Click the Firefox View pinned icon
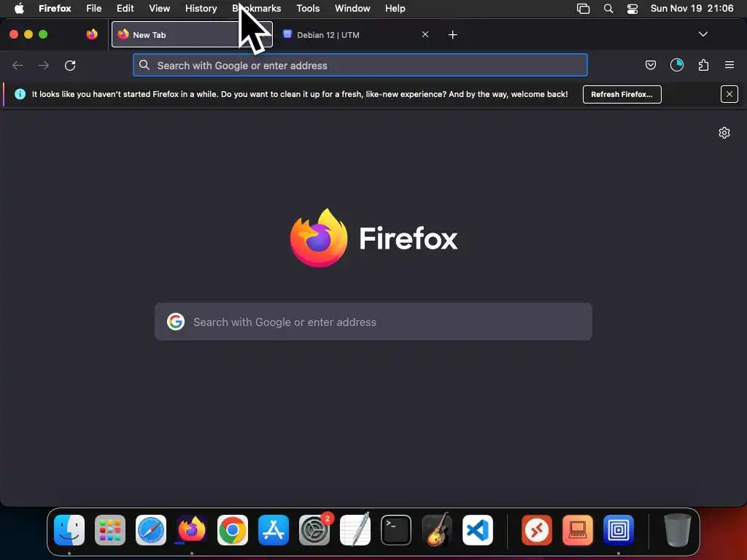747x560 pixels. pos(92,34)
